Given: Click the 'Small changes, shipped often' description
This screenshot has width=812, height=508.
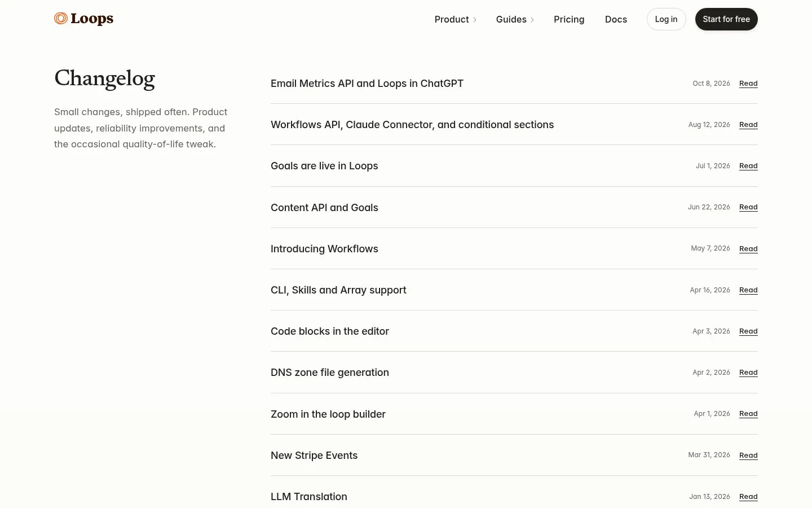Looking at the screenshot, I should (x=141, y=128).
